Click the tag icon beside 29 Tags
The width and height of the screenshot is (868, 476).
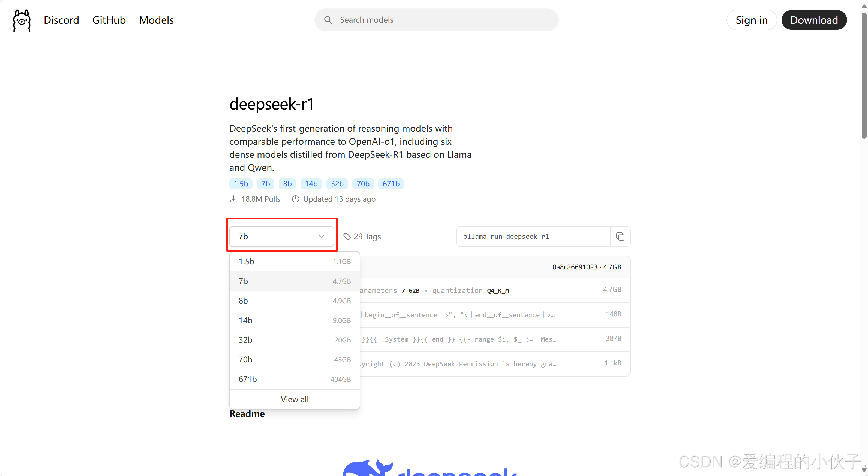347,236
